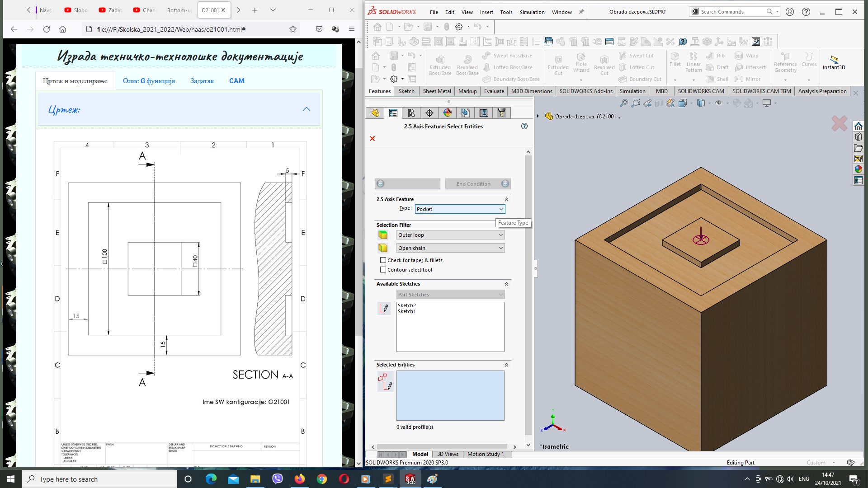Open the SOLIDWORKS CAM tools tree tab
Viewport: 868px width, 488px height.
tap(502, 113)
